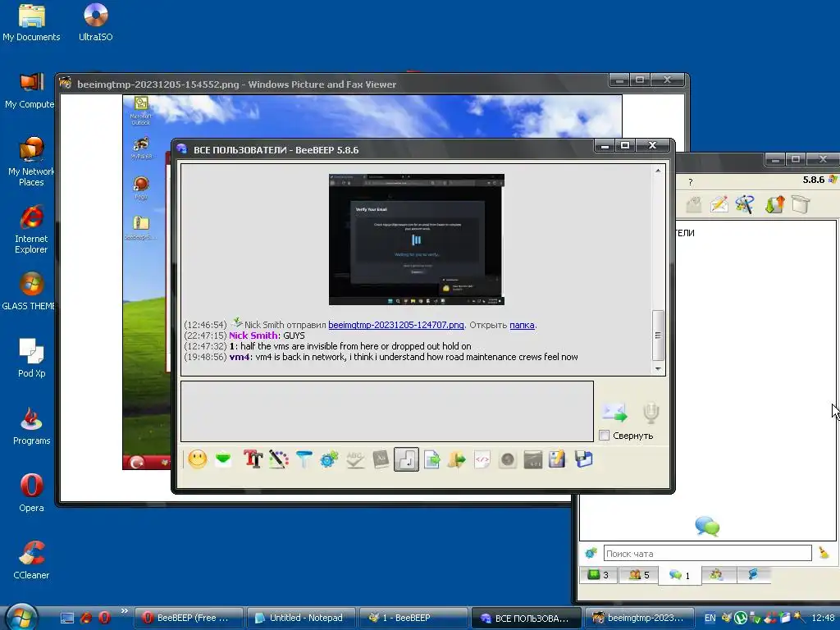The height and width of the screenshot is (630, 840).
Task: Click the round gray record icon
Action: (x=507, y=459)
